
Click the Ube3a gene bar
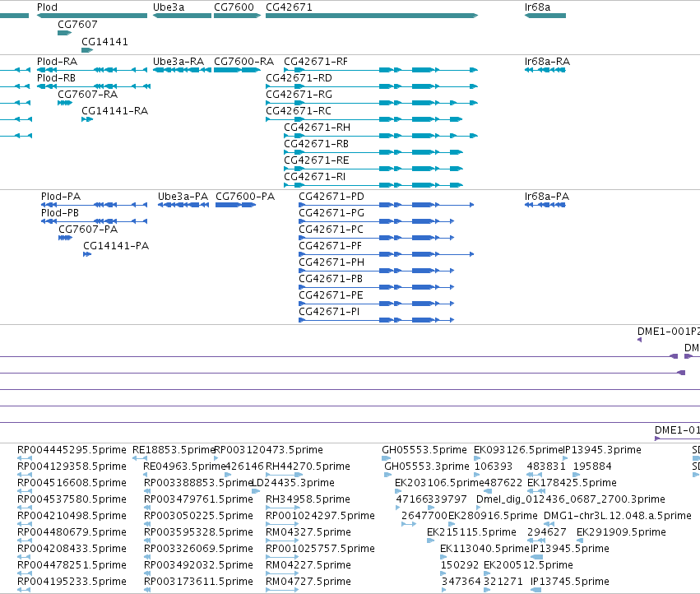point(182,16)
